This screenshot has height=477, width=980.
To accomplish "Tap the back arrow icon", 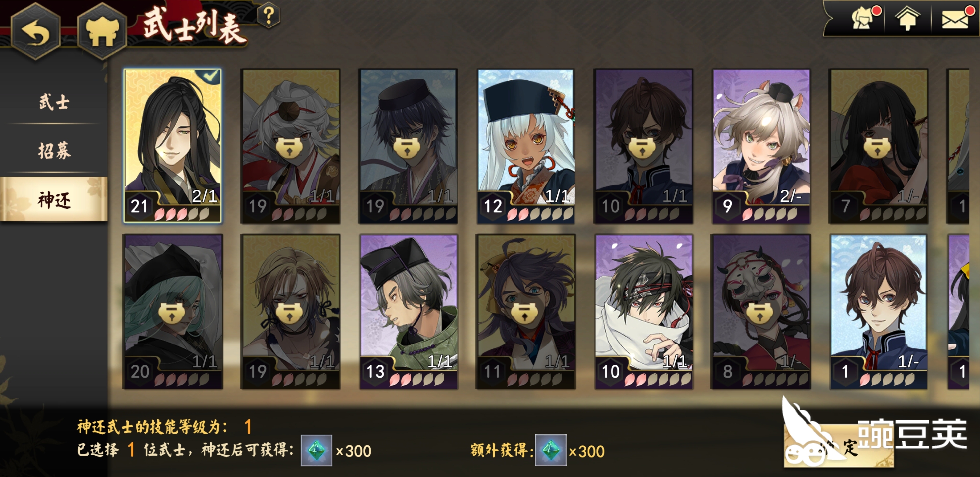I will [x=35, y=32].
